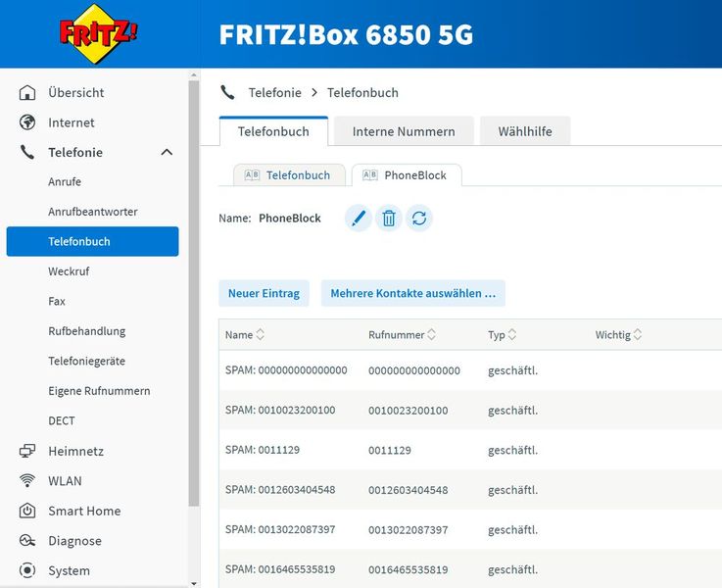Viewport: 722px width, 588px height.
Task: Click FRITZ!Box 6850 5G header title
Action: [x=346, y=34]
